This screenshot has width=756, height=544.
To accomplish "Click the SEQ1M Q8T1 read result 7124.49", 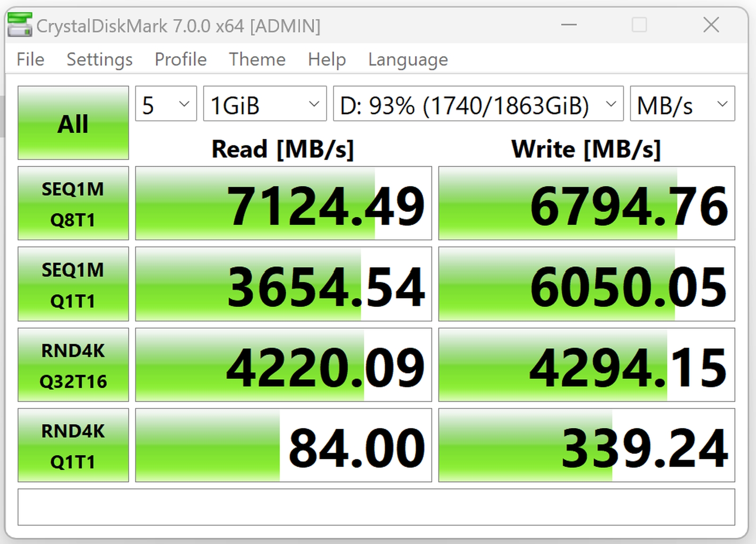I will point(283,203).
